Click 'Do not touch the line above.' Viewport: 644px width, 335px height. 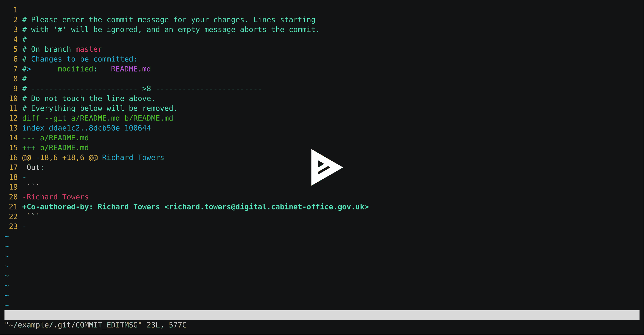(89, 98)
